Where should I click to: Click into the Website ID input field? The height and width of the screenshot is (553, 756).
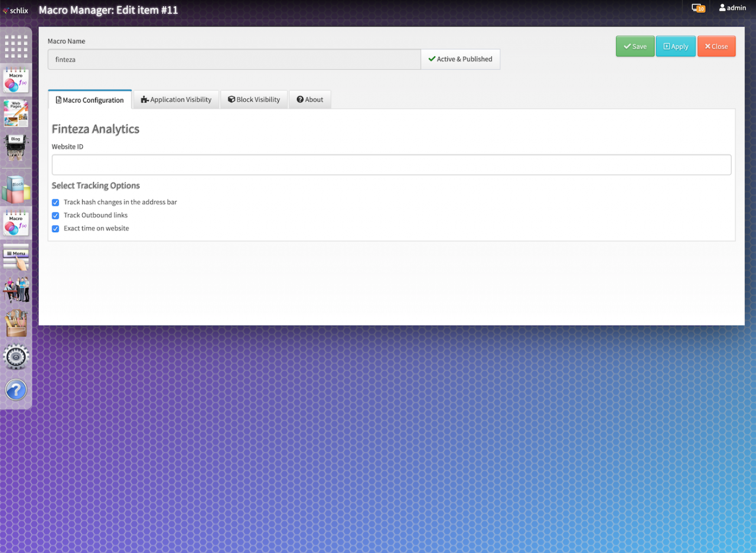(392, 165)
